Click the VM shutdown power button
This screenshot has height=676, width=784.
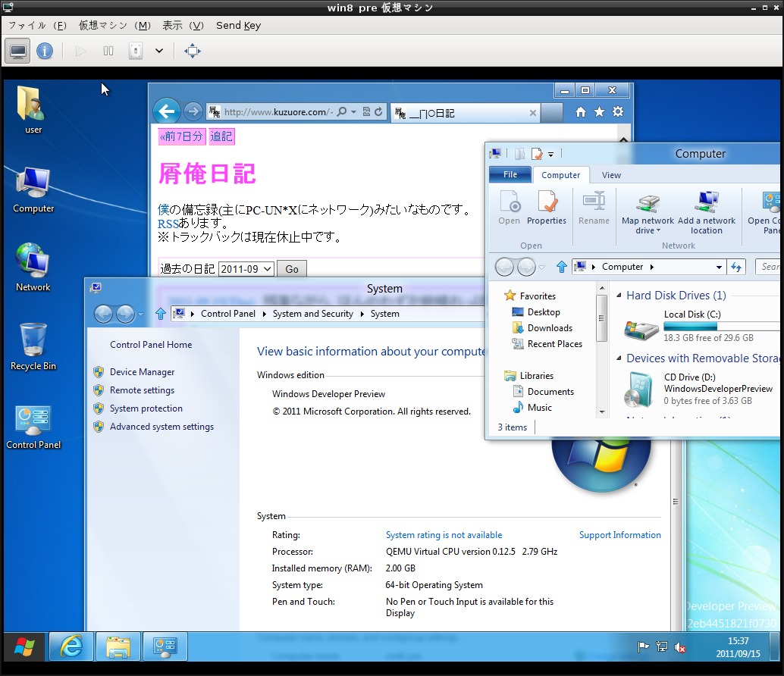(x=136, y=51)
